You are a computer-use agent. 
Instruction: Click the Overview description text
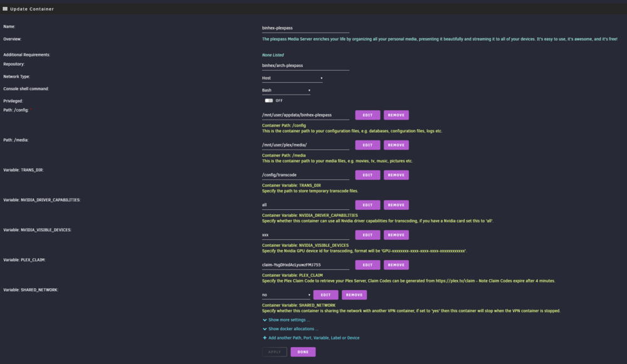click(x=440, y=39)
